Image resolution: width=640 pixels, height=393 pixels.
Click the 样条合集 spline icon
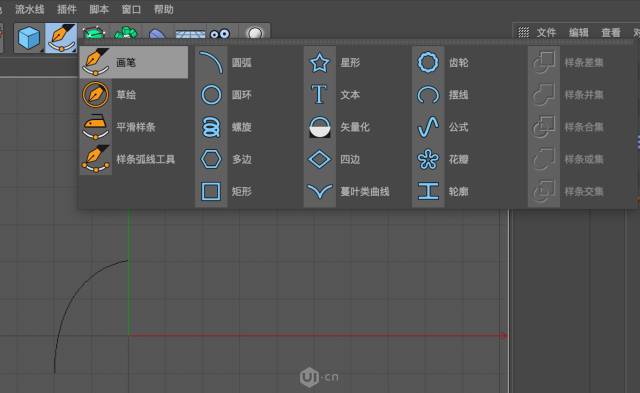pyautogui.click(x=544, y=127)
